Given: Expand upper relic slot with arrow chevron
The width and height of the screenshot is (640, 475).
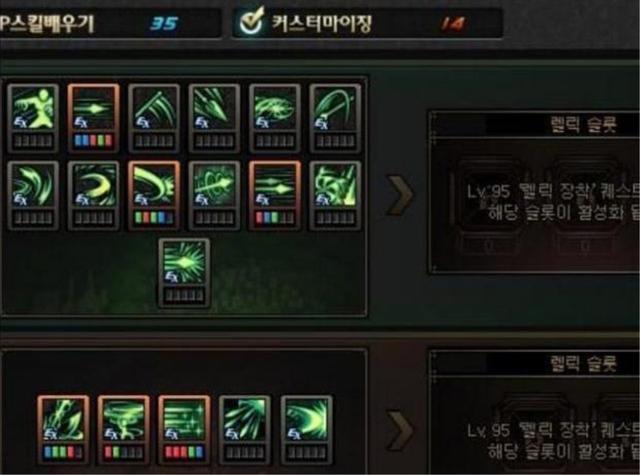Looking at the screenshot, I should (x=399, y=195).
